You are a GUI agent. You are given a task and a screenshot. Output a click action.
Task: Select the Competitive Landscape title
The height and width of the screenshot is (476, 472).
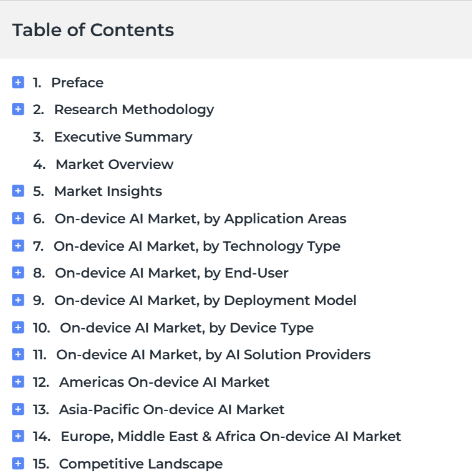[140, 464]
